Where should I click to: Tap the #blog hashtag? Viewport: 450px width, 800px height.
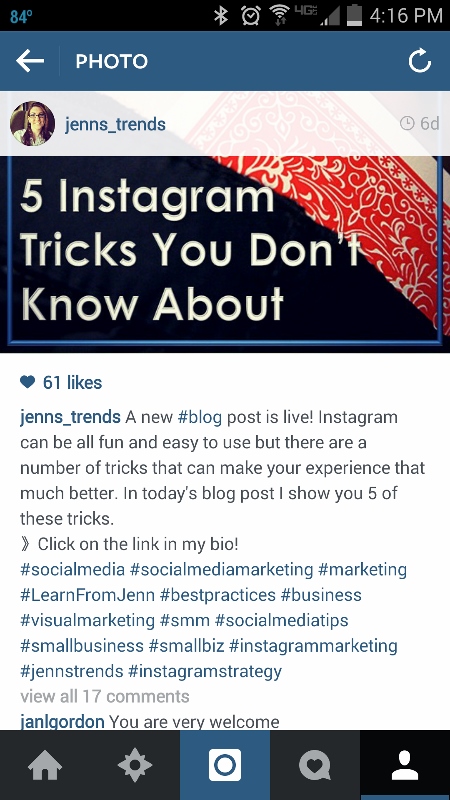coord(199,417)
